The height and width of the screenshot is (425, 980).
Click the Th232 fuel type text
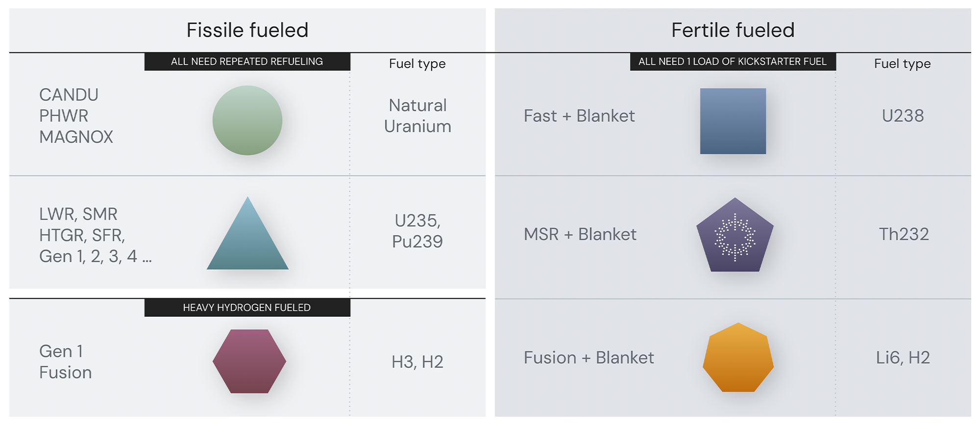(x=904, y=234)
